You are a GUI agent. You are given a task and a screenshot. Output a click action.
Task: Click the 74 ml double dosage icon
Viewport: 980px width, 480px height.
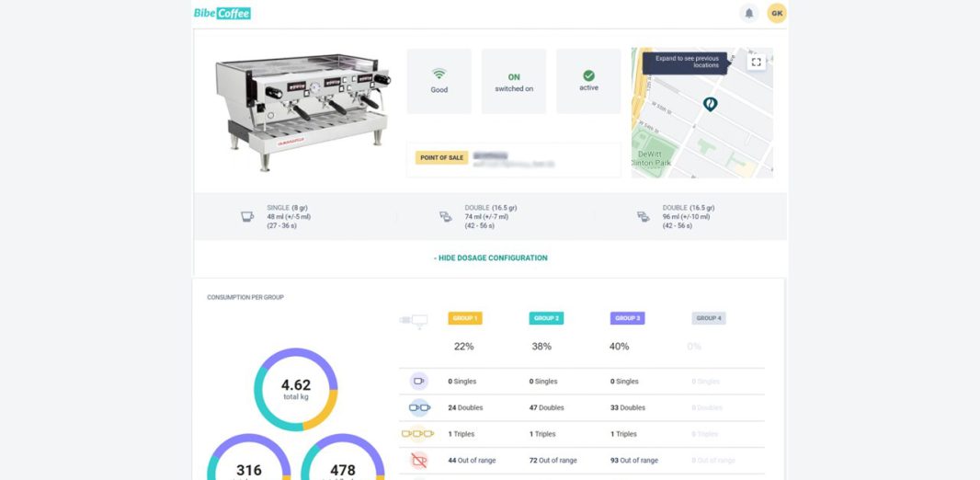tap(445, 216)
